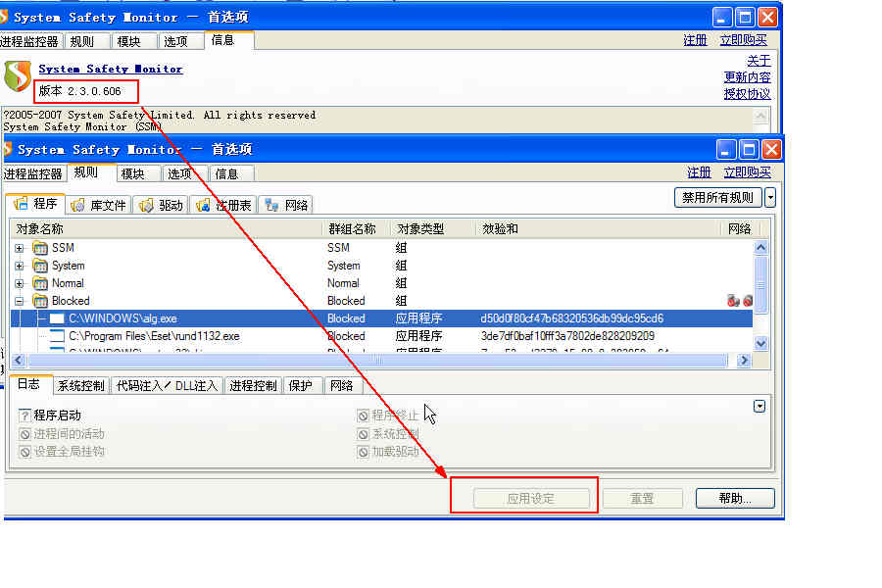Switch to 进程监控器 tab in front window

[x=32, y=173]
